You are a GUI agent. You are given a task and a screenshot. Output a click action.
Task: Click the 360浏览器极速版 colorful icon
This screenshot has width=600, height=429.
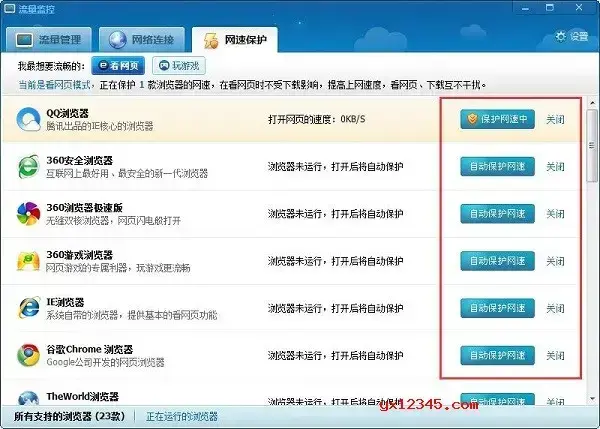click(x=28, y=214)
